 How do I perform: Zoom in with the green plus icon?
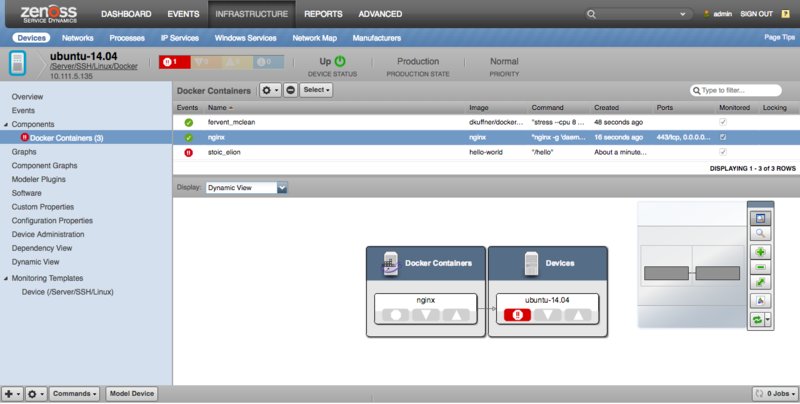coord(760,252)
